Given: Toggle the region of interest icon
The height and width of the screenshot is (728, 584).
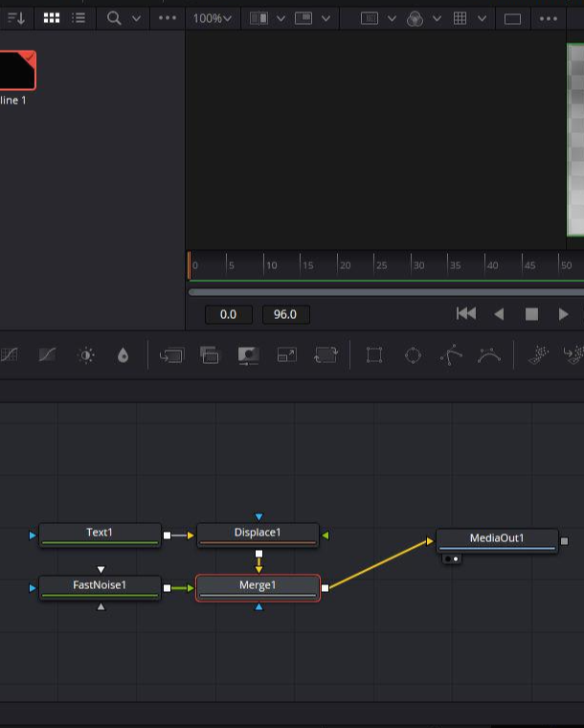Looking at the screenshot, I should [x=370, y=18].
